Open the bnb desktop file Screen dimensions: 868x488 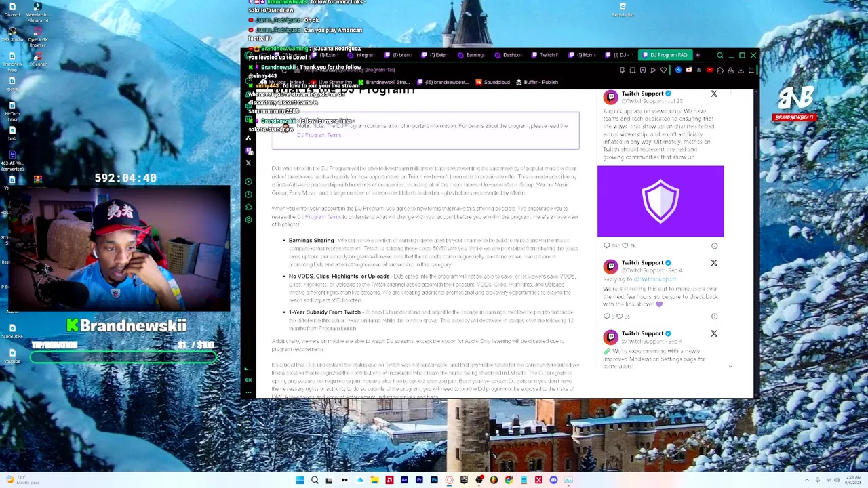tap(12, 133)
